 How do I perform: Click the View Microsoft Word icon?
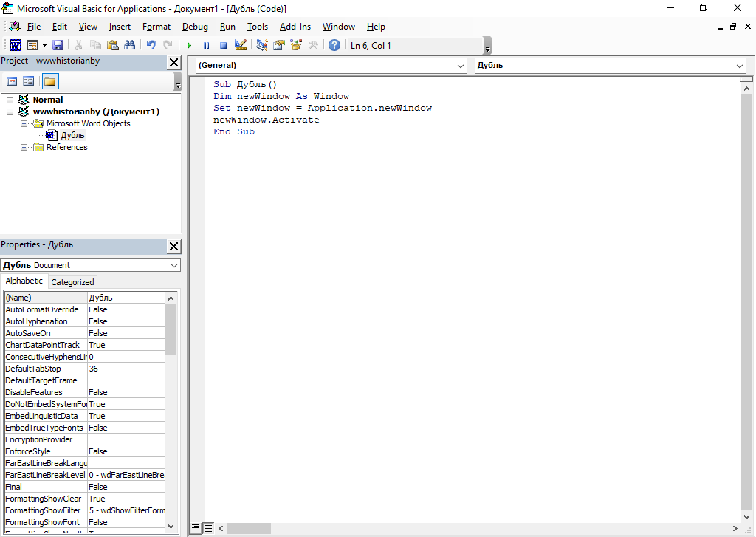tap(15, 45)
